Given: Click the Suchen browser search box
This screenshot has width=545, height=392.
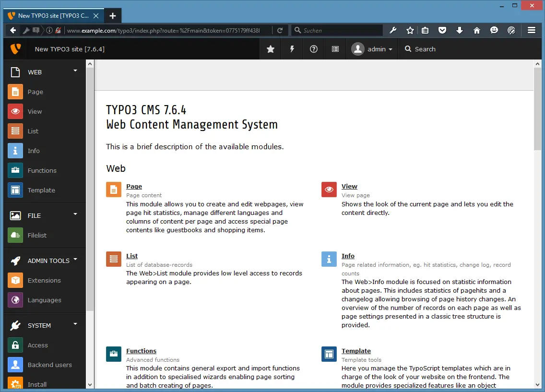Looking at the screenshot, I should pos(337,31).
